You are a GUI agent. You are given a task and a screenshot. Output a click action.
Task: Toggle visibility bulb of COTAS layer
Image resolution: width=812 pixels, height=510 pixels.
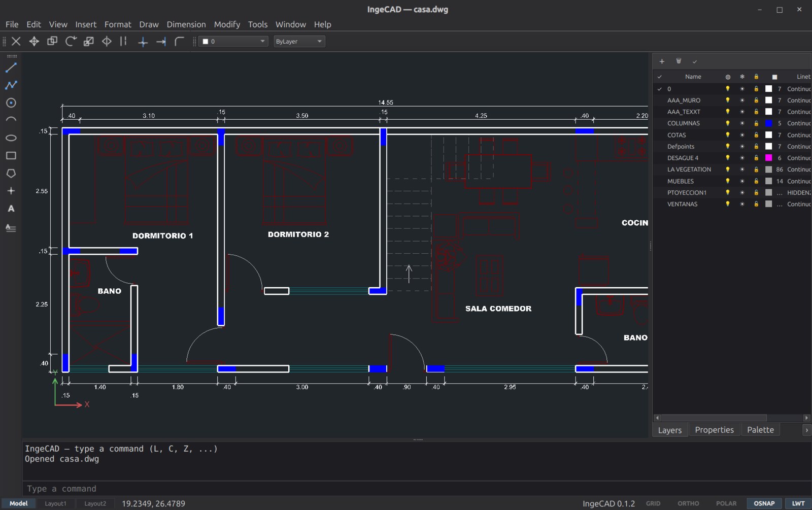tap(728, 135)
